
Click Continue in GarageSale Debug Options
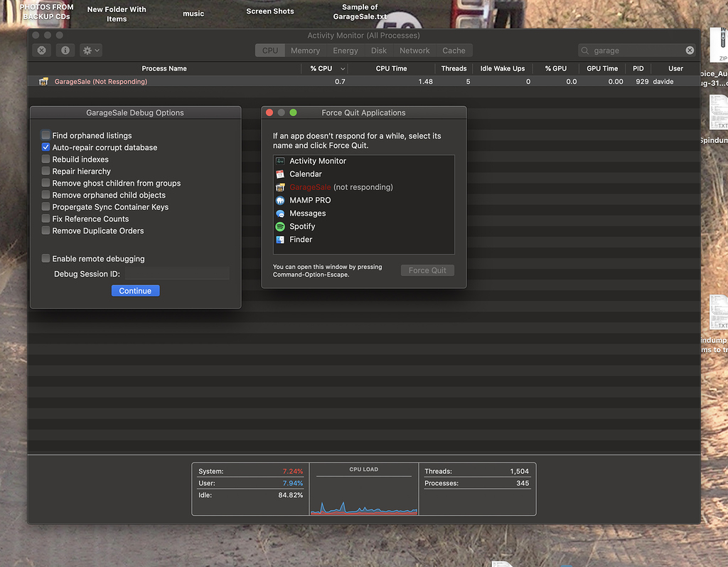(135, 291)
